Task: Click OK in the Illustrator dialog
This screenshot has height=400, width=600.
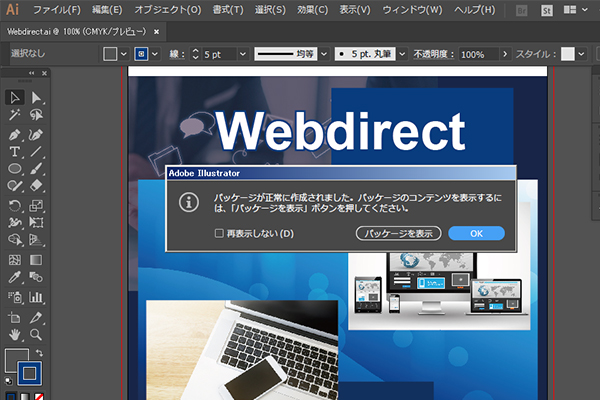Action: 476,233
